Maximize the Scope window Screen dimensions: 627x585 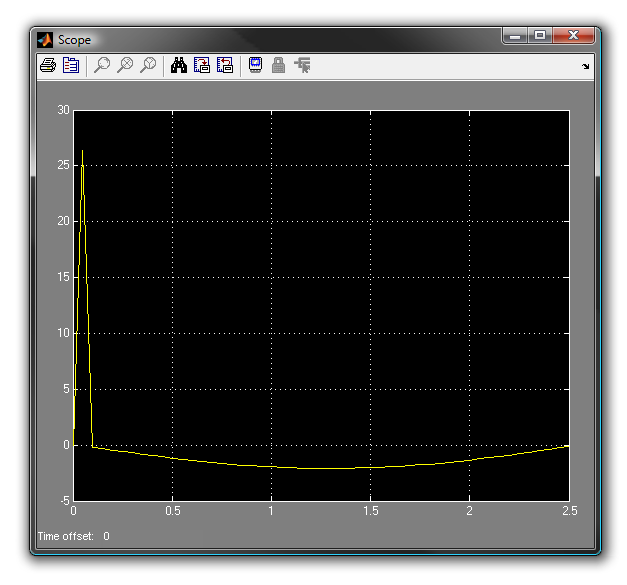pos(540,37)
